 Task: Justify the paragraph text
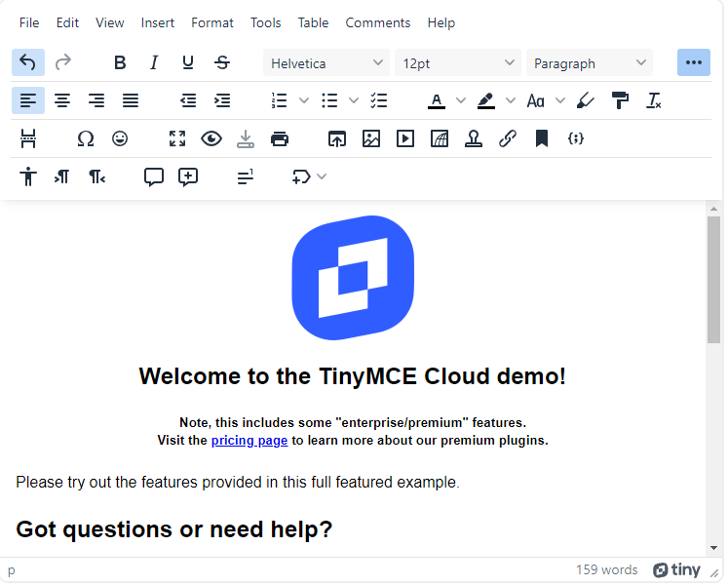(x=131, y=100)
